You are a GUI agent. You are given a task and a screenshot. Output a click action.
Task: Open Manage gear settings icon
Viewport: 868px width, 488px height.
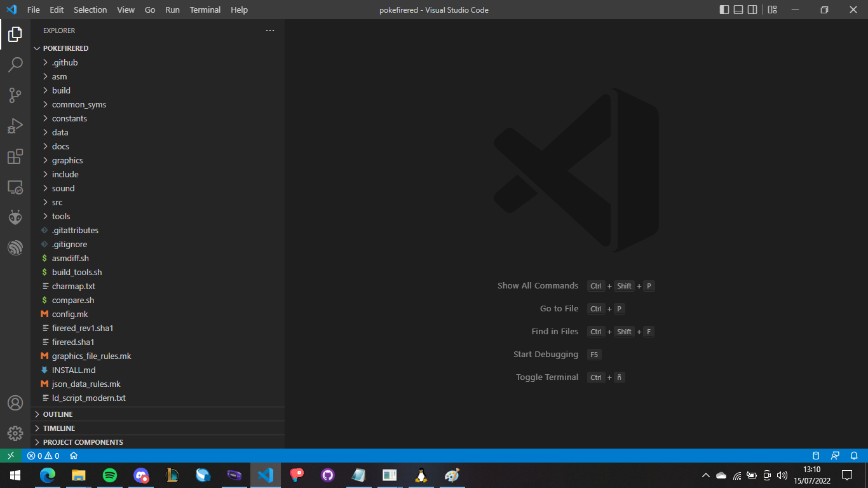15,433
